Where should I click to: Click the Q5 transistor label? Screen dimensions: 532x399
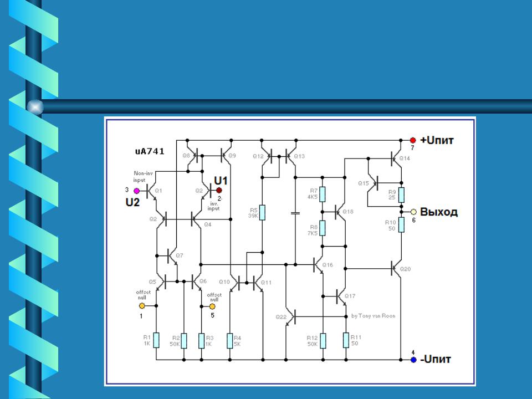pyautogui.click(x=152, y=282)
